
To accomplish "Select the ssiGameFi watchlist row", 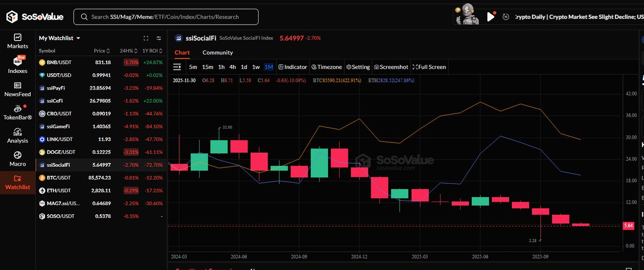I will point(100,126).
